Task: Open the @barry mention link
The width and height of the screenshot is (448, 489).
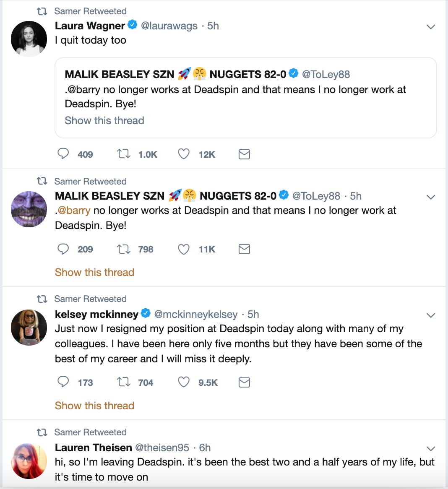Action: [74, 211]
